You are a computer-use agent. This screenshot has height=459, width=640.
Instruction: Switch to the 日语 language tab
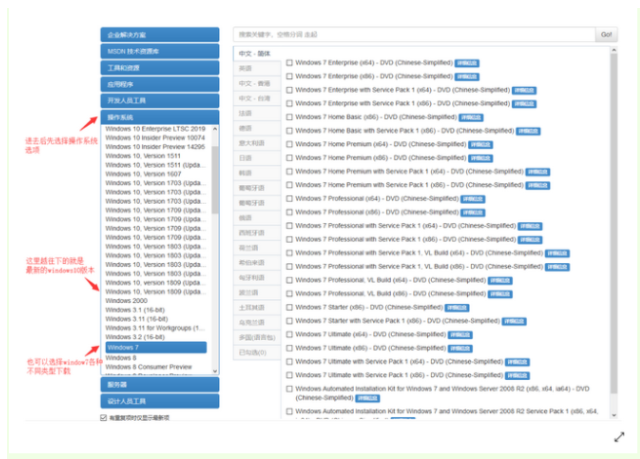[257, 158]
